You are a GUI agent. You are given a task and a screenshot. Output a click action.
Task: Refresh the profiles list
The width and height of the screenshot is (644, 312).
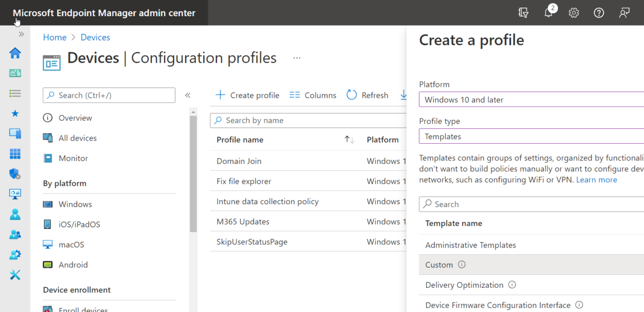367,95
